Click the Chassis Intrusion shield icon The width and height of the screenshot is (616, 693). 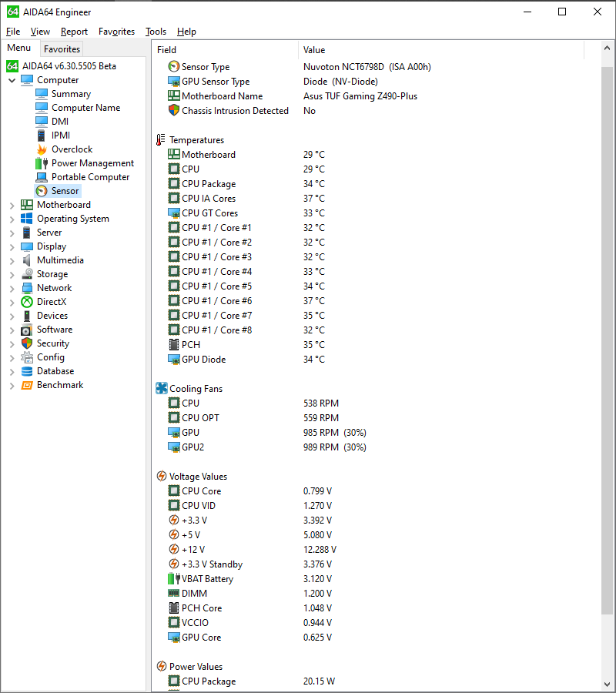pyautogui.click(x=174, y=110)
